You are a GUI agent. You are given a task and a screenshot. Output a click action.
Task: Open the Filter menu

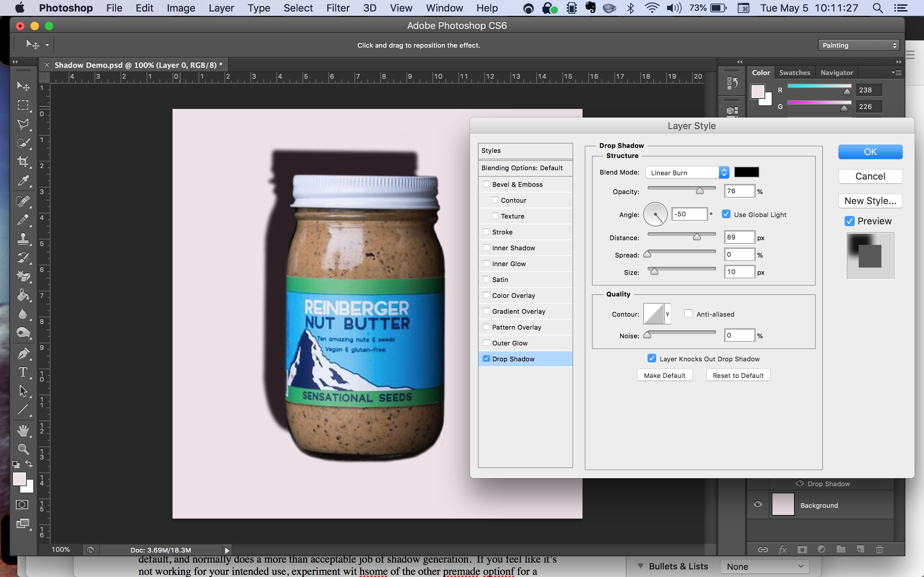click(x=337, y=8)
